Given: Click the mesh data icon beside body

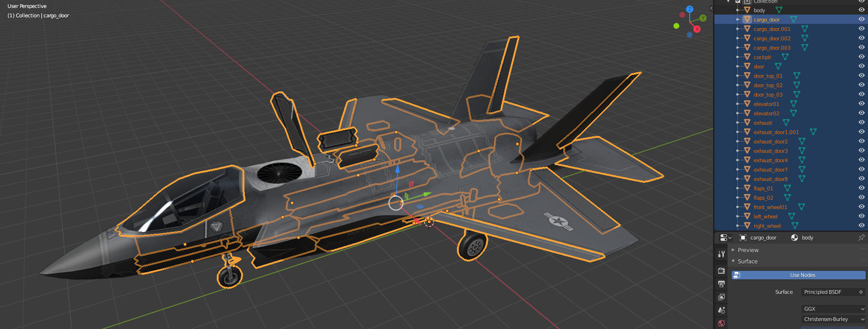Looking at the screenshot, I should (779, 10).
